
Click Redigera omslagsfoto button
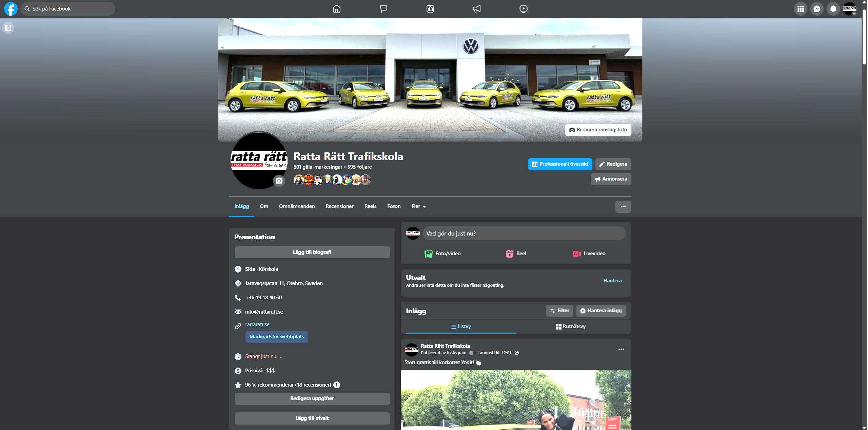[598, 130]
